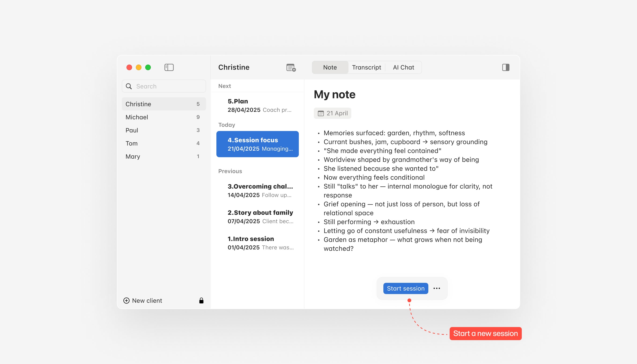Click the lock icon in sidebar
The height and width of the screenshot is (364, 637).
point(201,301)
